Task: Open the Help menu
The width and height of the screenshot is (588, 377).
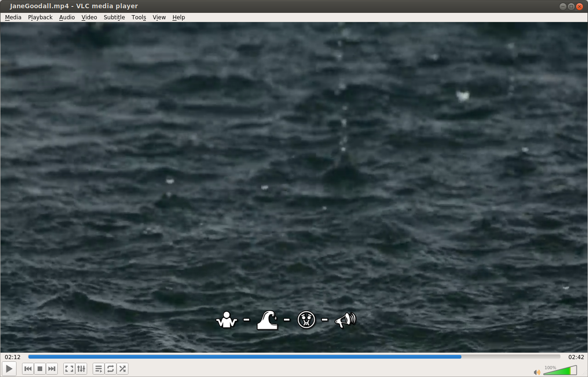Action: [179, 17]
